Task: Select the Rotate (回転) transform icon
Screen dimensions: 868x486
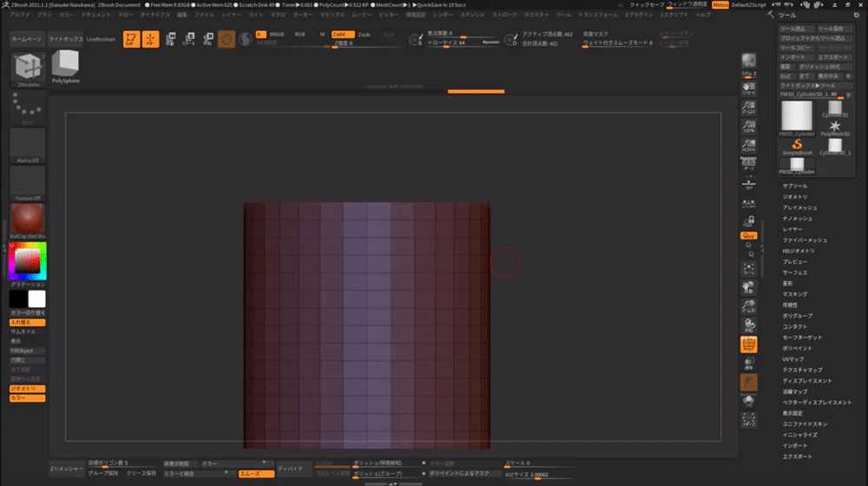Action: [207, 39]
